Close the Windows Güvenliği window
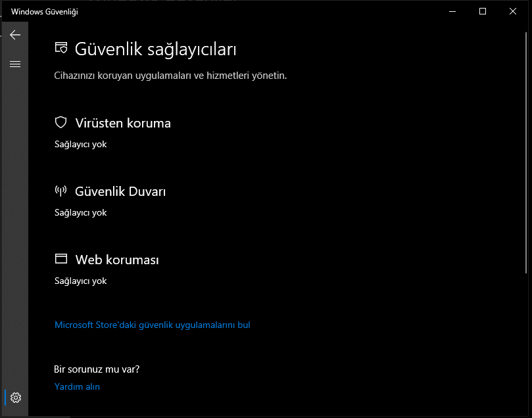 (x=513, y=12)
